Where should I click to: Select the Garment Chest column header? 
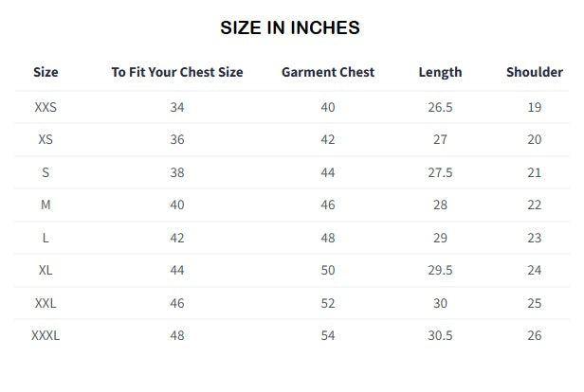pyautogui.click(x=328, y=72)
